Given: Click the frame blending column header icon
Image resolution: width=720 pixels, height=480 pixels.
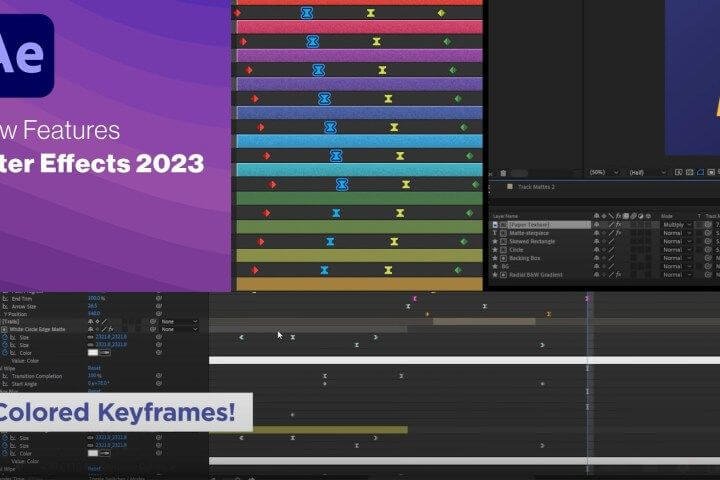Looking at the screenshot, I should coord(626,216).
